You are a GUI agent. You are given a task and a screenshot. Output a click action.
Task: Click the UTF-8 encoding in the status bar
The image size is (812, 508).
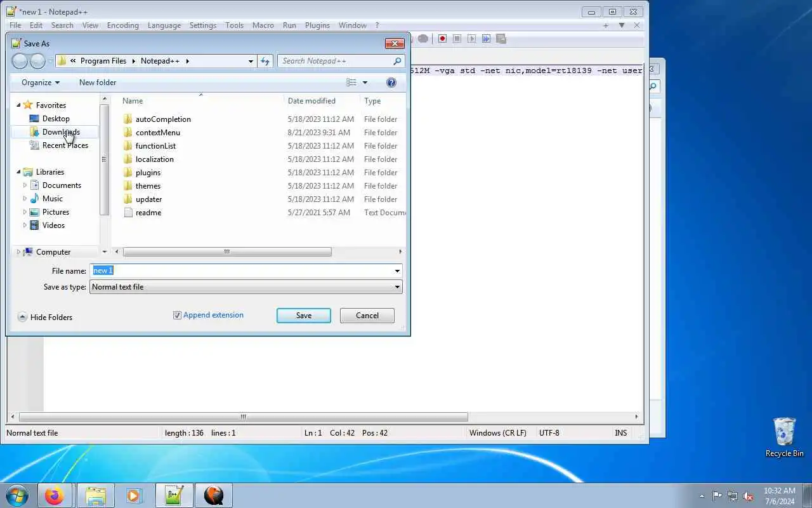pyautogui.click(x=549, y=433)
